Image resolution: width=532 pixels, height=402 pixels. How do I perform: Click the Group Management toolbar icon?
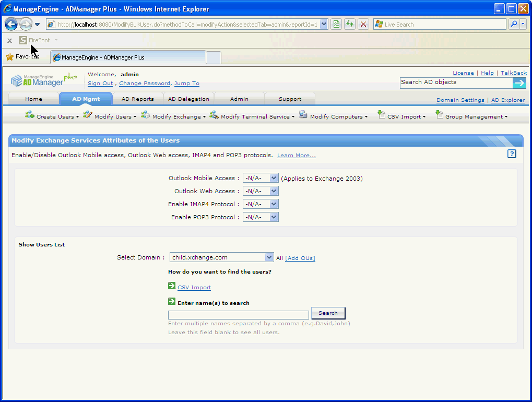439,115
